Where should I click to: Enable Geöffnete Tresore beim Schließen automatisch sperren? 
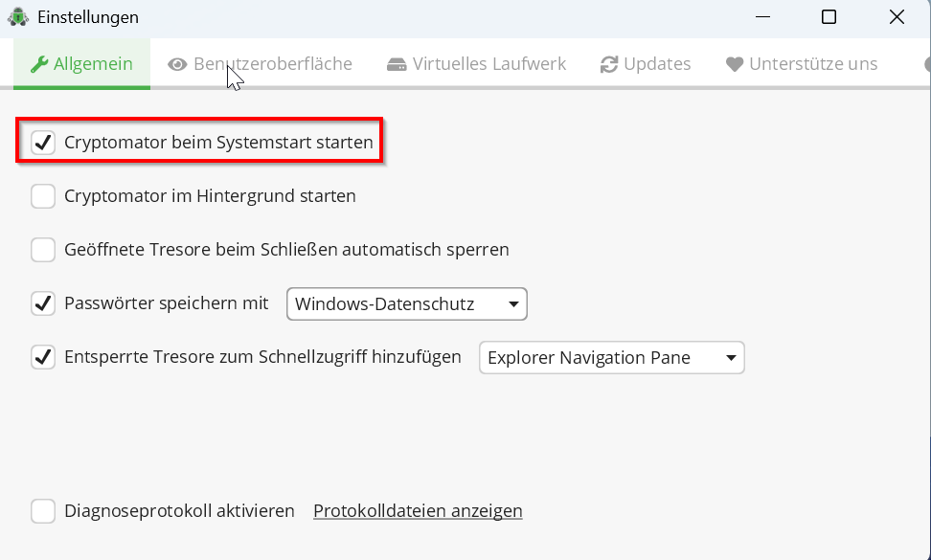tap(42, 249)
